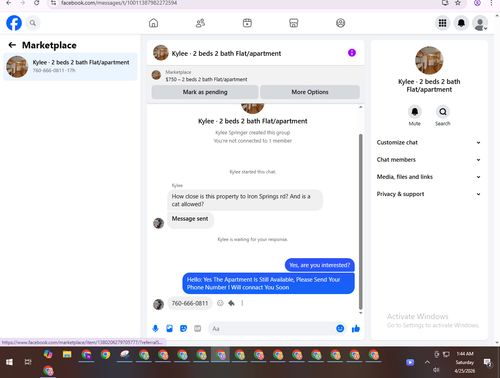Click the 'Message sent' bubble

pos(190,219)
